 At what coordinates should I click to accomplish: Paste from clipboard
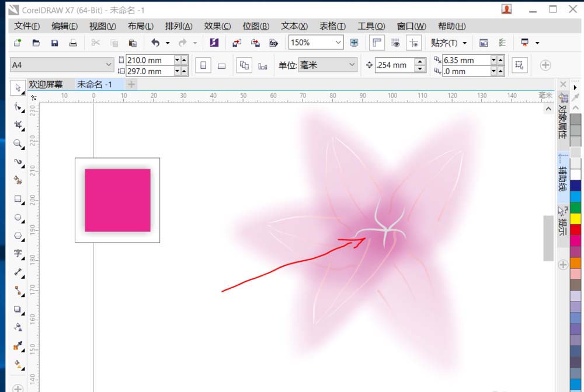pyautogui.click(x=133, y=43)
